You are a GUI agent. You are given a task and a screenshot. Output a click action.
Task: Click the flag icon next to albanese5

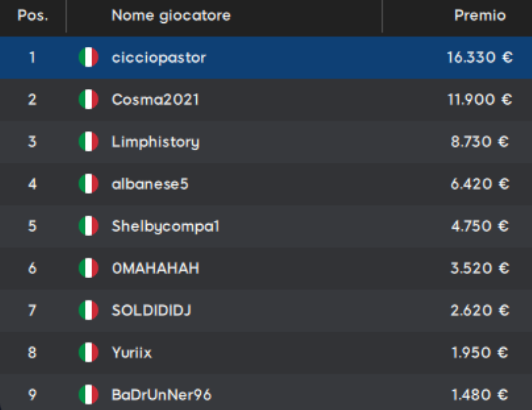click(89, 184)
